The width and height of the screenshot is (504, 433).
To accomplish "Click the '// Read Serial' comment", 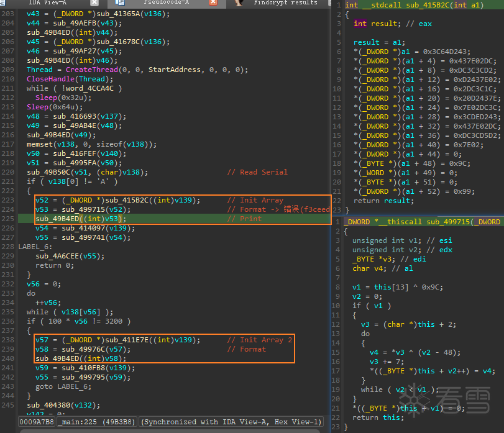I will click(x=257, y=172).
